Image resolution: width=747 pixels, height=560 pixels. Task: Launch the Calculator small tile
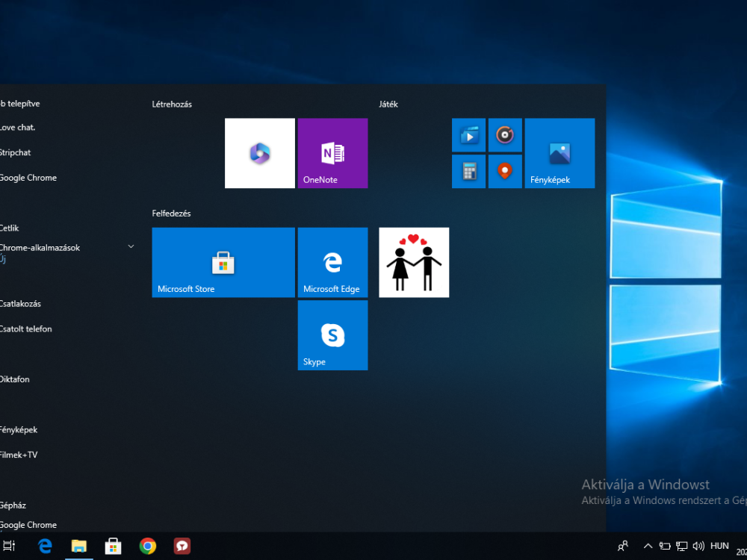[468, 172]
